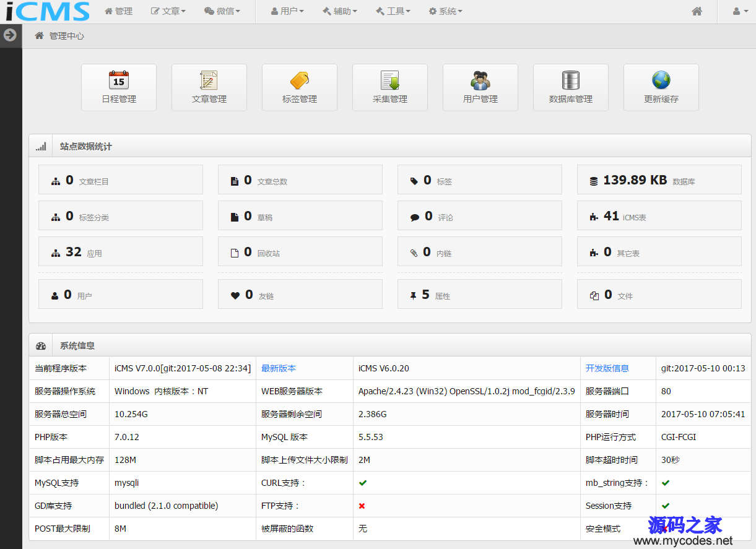Viewport: 756px width, 549px height.
Task: Select the Apache/2.4.23 server version text
Action: (x=467, y=391)
